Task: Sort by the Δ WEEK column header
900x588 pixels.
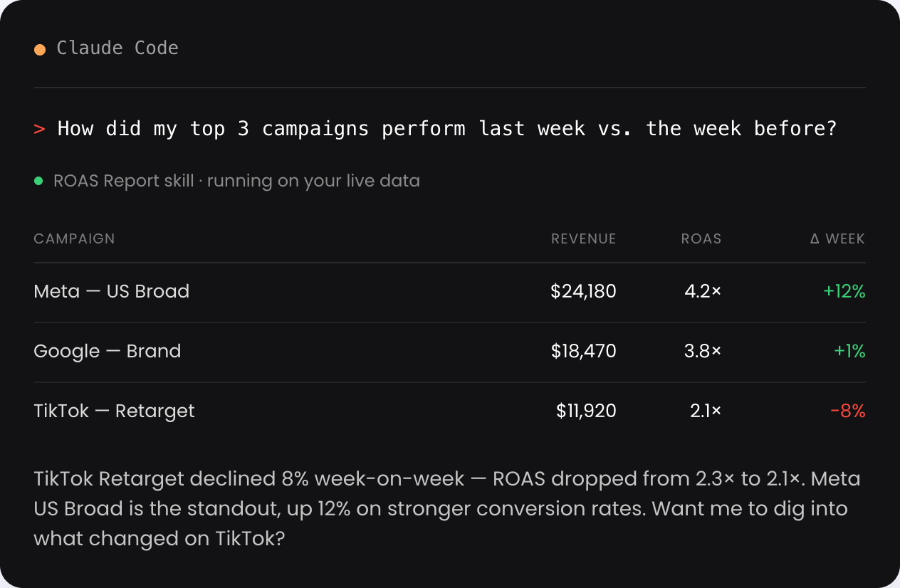Action: tap(837, 238)
